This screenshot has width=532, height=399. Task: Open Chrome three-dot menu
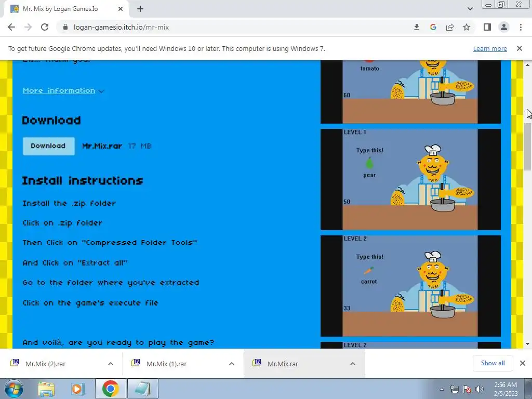(521, 27)
